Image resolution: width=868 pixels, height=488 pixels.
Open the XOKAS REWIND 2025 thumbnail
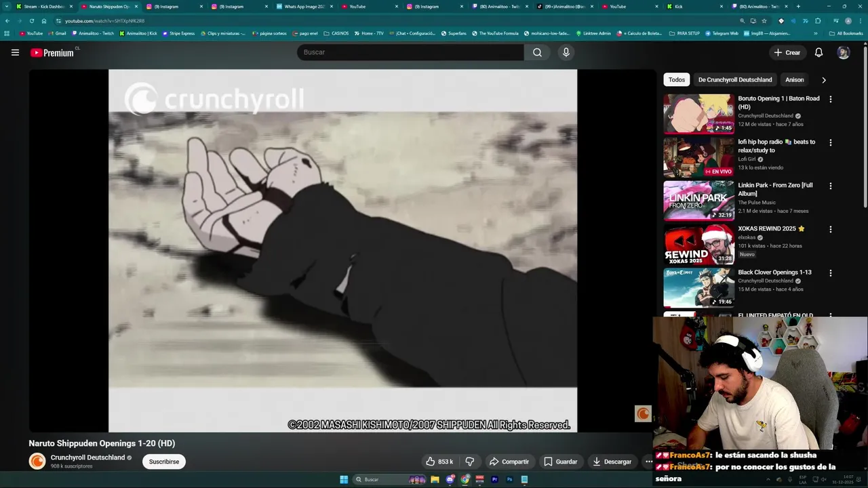pos(698,244)
